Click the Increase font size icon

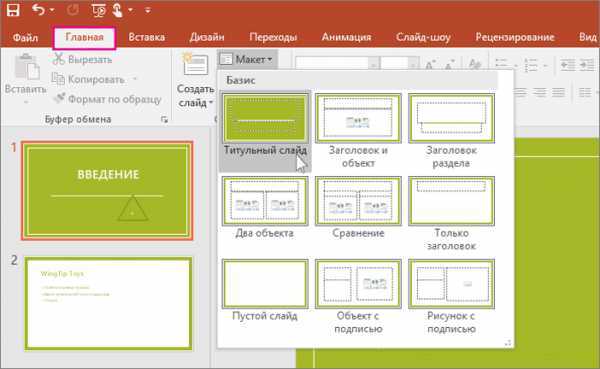pos(430,64)
